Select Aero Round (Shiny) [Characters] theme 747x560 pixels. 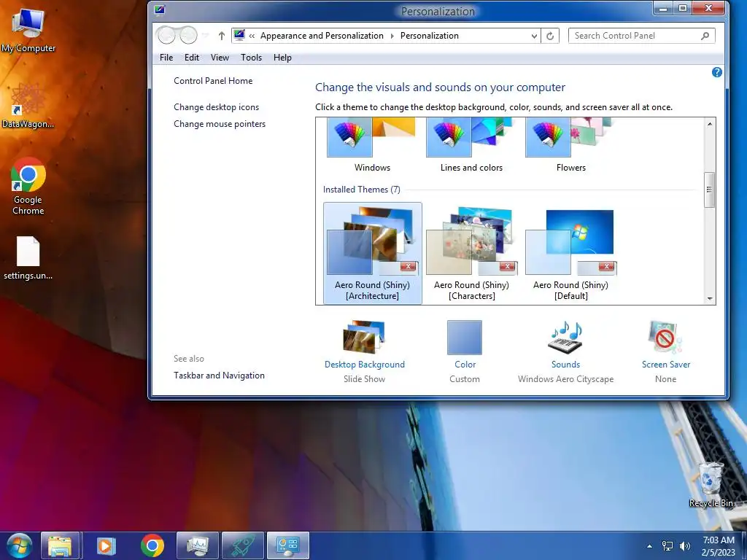click(471, 253)
